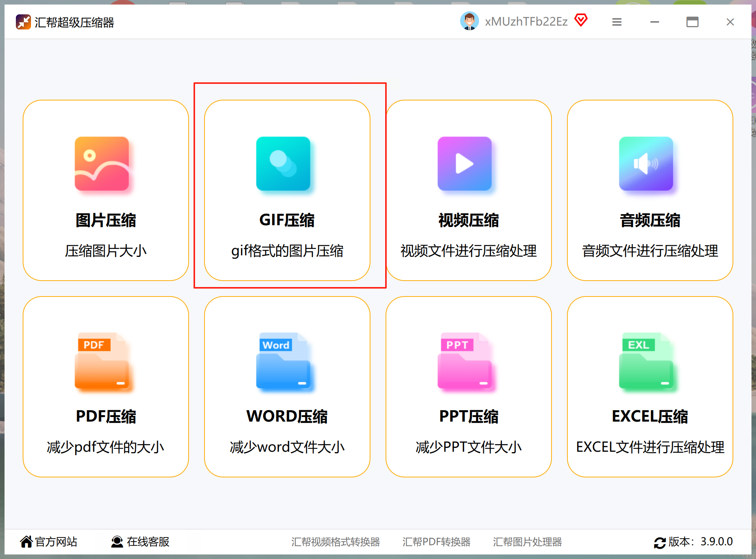Visit 官方网站 from the footer
Screen dimensions: 756x559
coord(49,542)
